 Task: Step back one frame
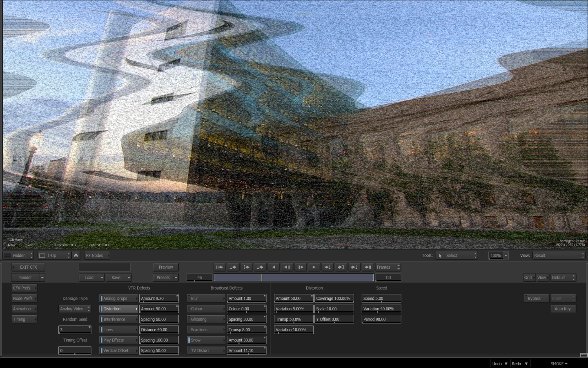click(287, 267)
